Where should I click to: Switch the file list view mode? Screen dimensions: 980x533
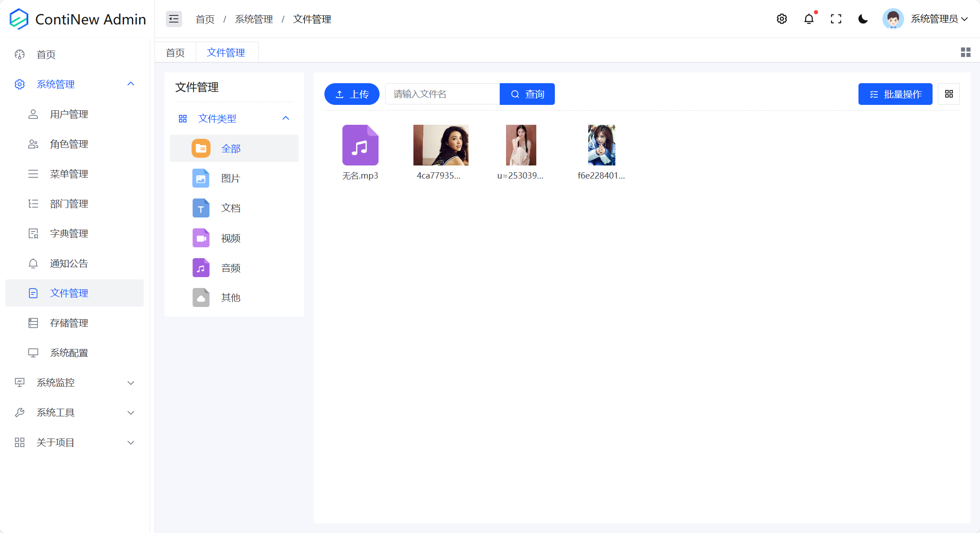tap(949, 94)
